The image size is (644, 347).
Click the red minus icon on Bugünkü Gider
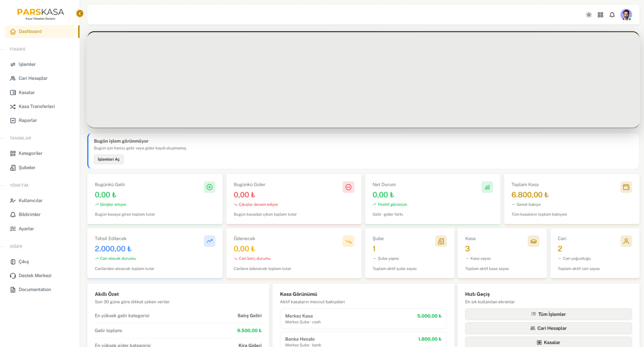(348, 187)
